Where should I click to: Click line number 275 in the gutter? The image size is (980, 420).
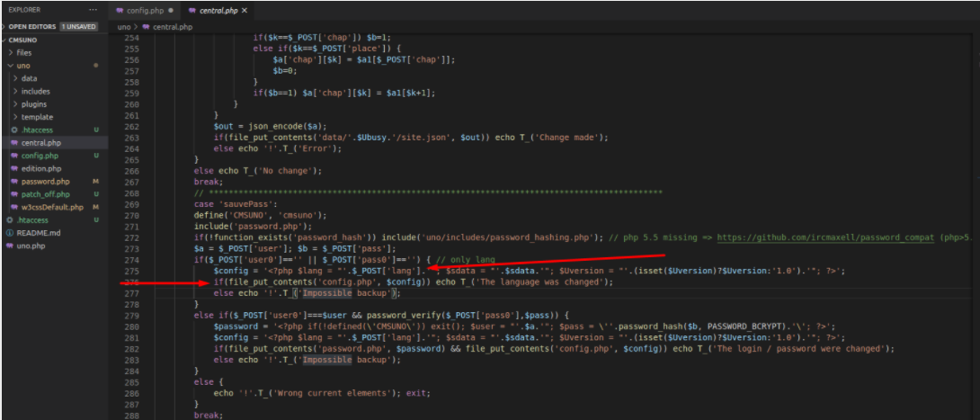pos(131,271)
